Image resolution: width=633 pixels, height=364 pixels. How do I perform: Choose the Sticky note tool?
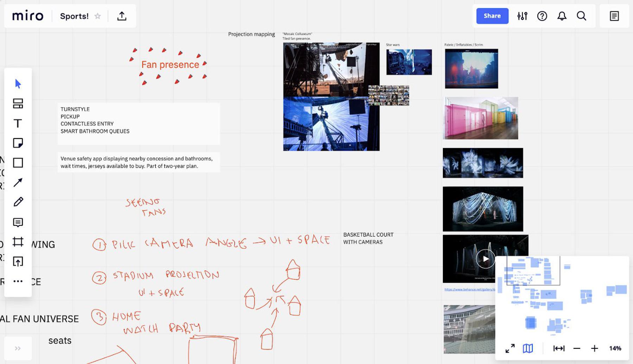coord(18,143)
